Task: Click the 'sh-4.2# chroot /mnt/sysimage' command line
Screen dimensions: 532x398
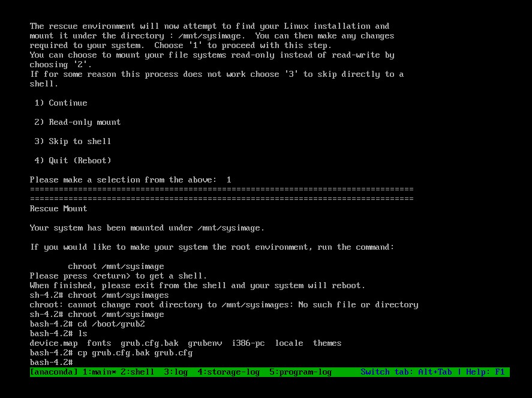Action: point(97,314)
